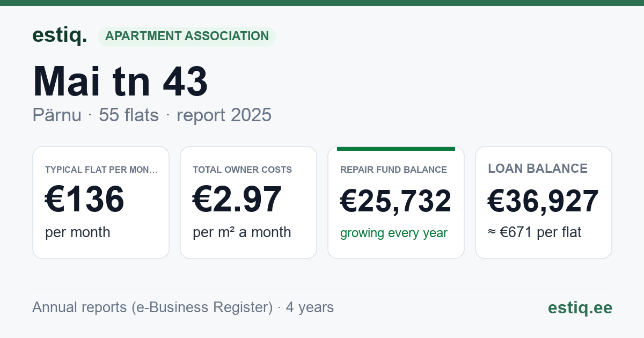Click 'Annual reports (e-Business Register) · 4 years' footer
Screen dimensions: 644x338
click(183, 307)
